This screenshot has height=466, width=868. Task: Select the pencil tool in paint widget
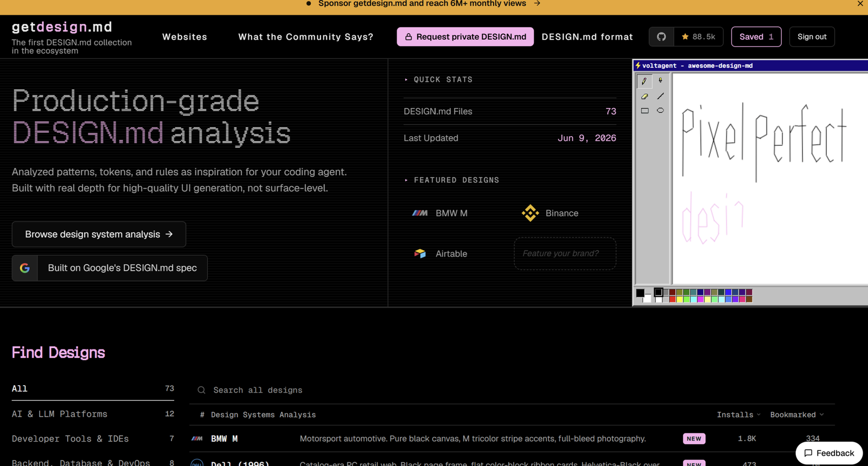tap(644, 81)
